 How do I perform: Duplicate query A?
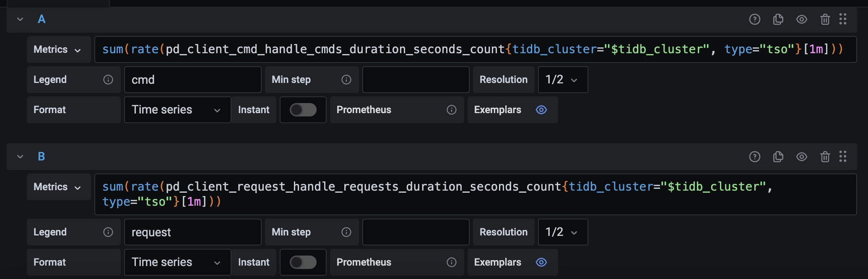pos(778,19)
